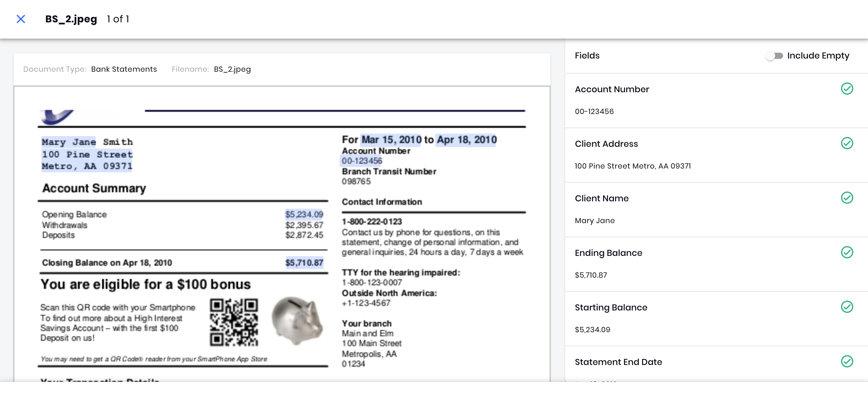
Task: Select the Account Number field value 00-123456
Action: tap(594, 112)
